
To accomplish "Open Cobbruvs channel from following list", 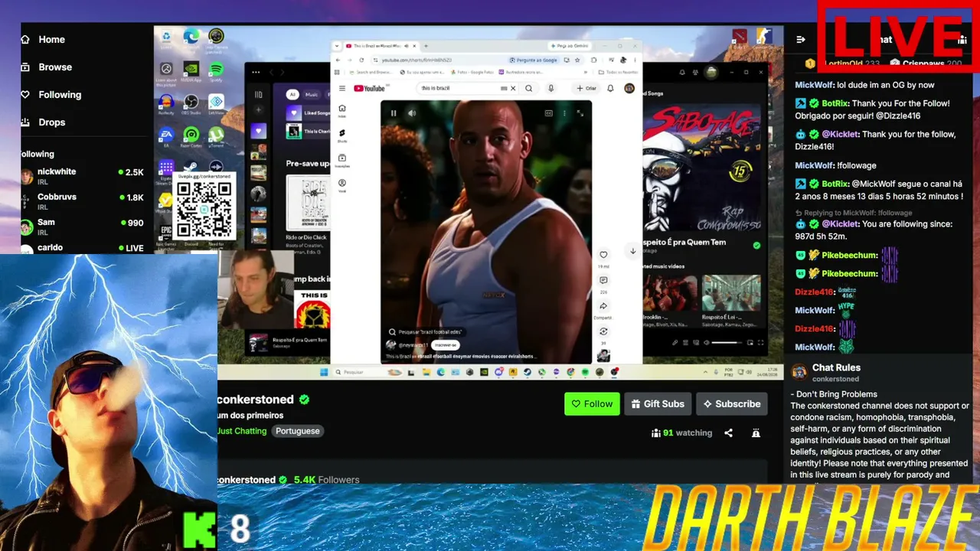I will pos(83,201).
